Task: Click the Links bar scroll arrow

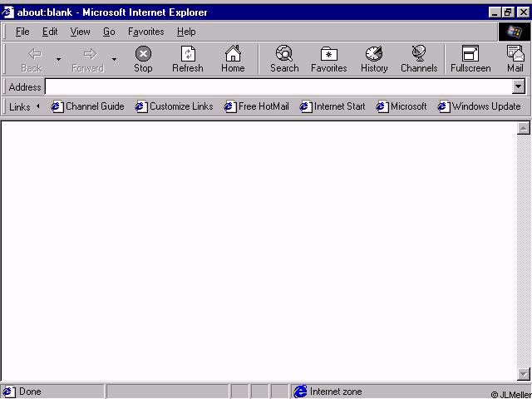Action: click(38, 106)
